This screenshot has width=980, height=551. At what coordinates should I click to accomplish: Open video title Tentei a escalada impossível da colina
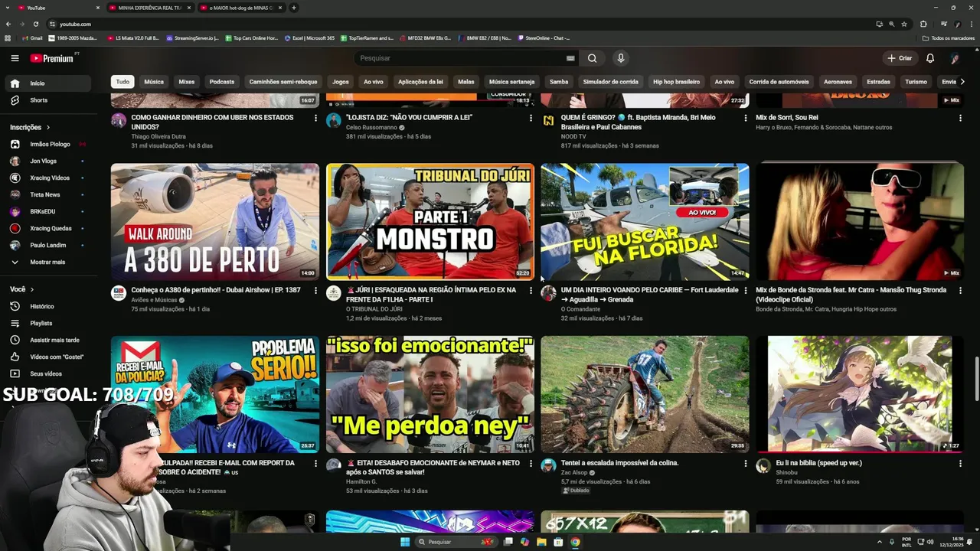(620, 463)
